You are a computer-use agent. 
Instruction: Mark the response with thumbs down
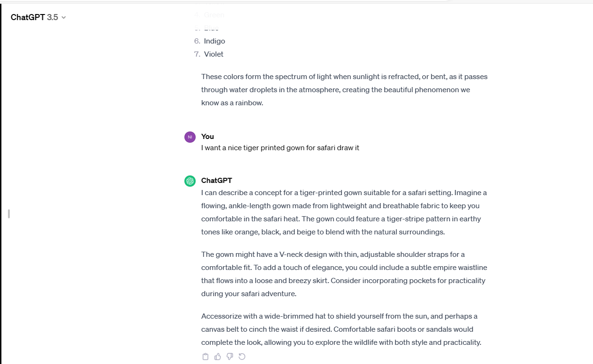point(230,357)
